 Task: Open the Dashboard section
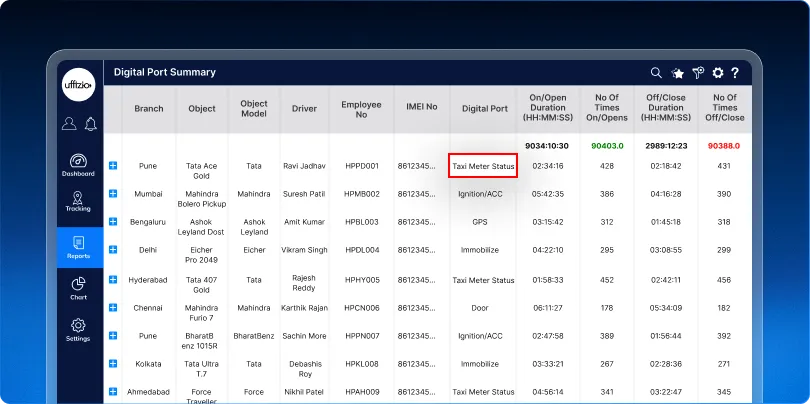coord(79,165)
